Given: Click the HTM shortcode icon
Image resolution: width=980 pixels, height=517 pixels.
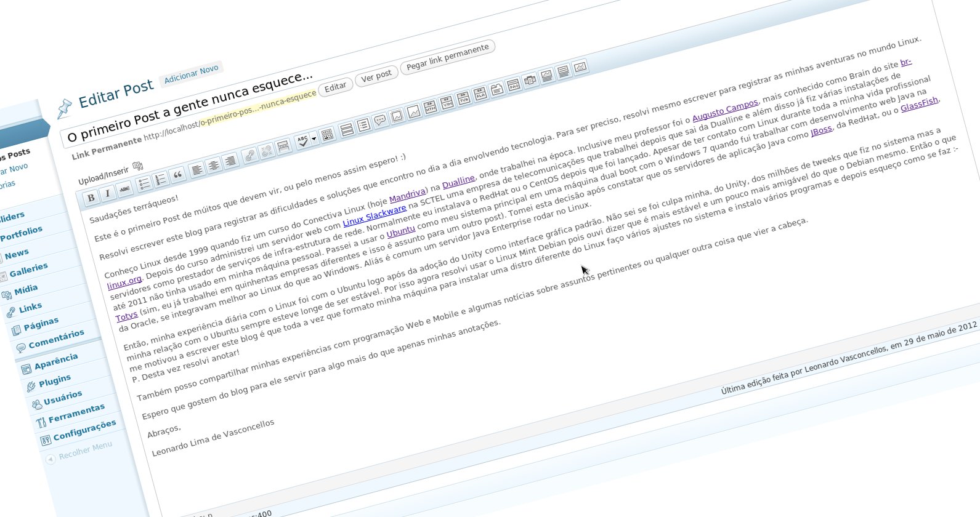Looking at the screenshot, I should coord(431,106).
